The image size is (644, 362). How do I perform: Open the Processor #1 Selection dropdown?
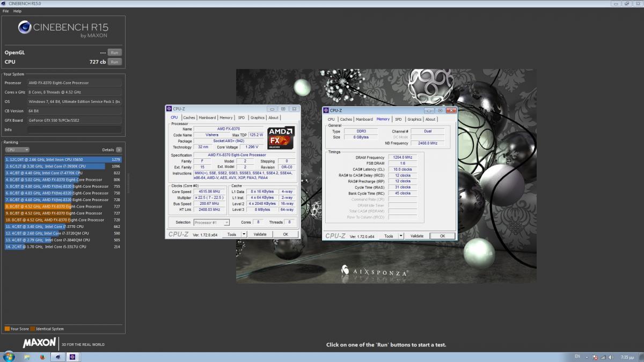[211, 222]
